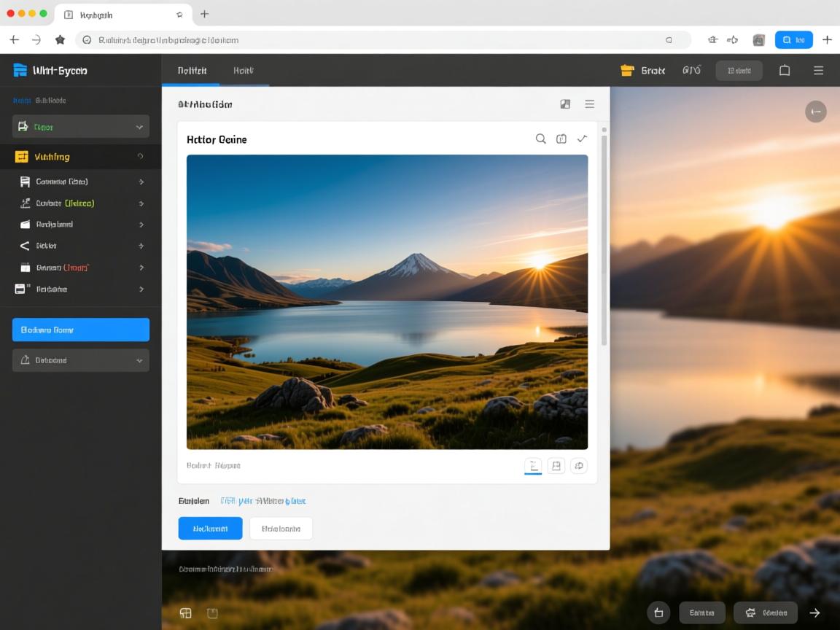Switch to the second tab above the panel
840x630 pixels.
point(244,71)
